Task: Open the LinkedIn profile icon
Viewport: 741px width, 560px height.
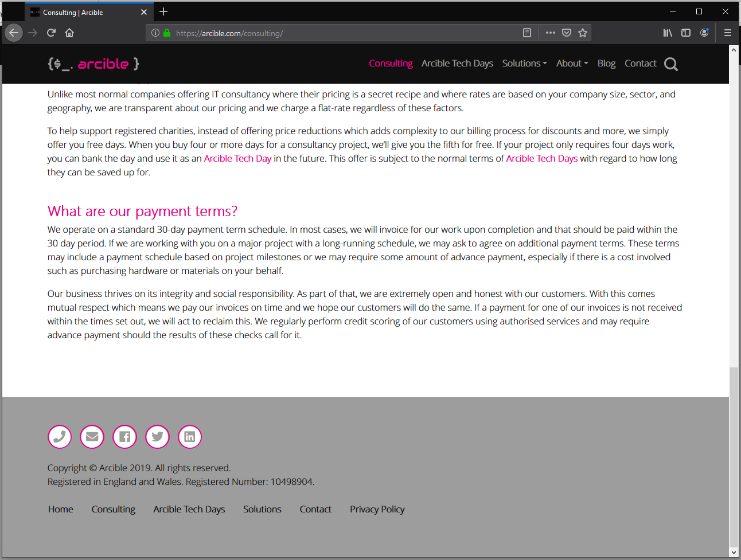Action: point(190,437)
